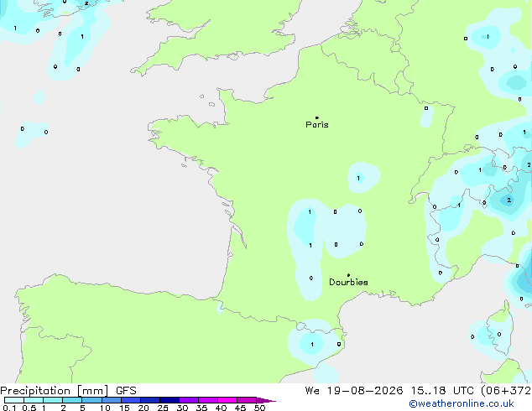Click the purple arrow ending the legend
532x411 pixels.
[266, 400]
